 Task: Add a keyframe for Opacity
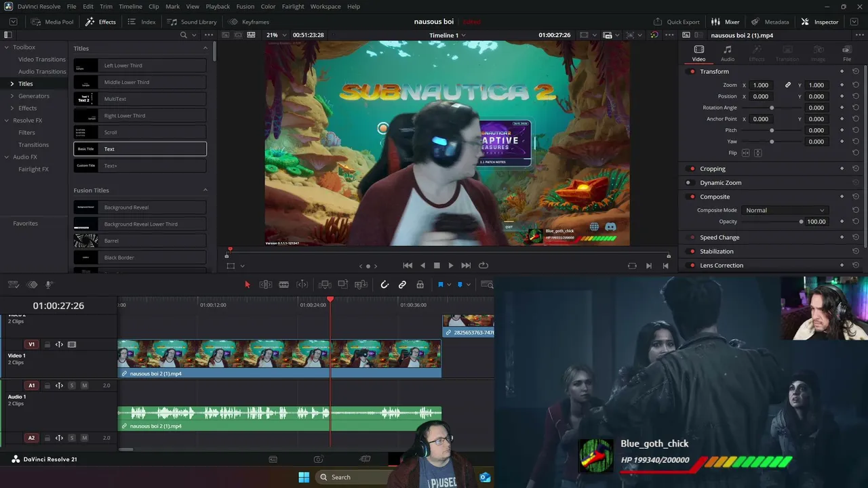pos(842,222)
